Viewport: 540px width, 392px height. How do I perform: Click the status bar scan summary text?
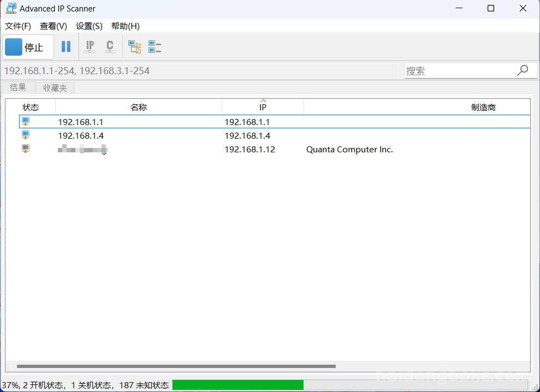coord(85,385)
